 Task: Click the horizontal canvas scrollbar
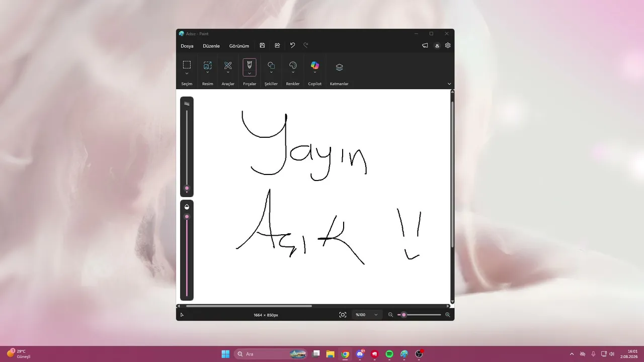[x=249, y=306]
